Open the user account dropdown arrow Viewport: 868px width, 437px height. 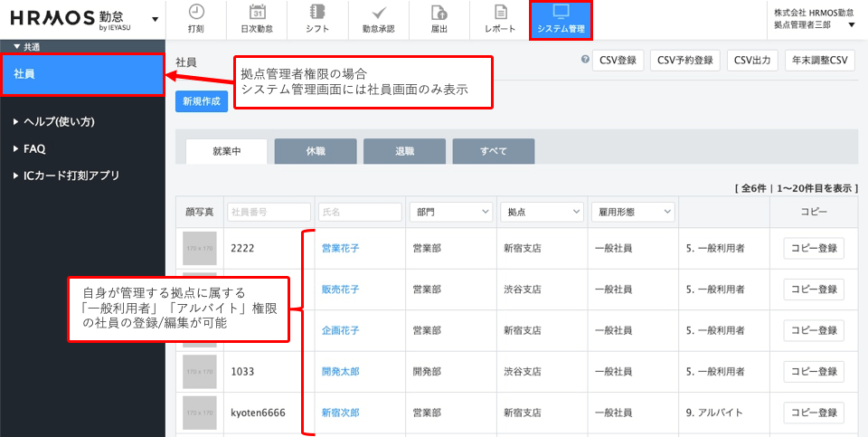(x=851, y=24)
